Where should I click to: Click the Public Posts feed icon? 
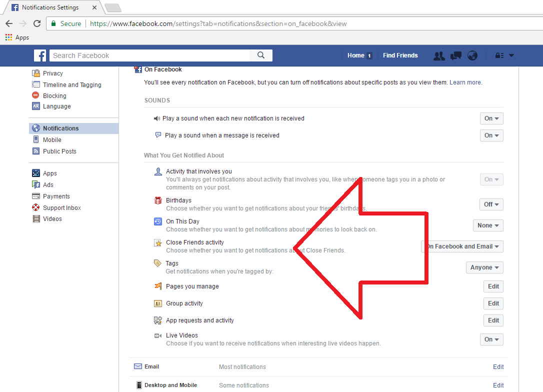pyautogui.click(x=36, y=151)
